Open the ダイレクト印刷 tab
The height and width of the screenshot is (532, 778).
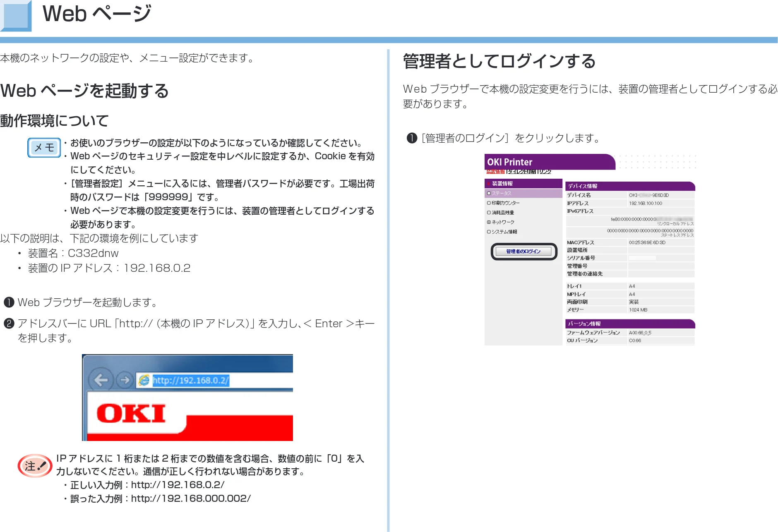(x=522, y=171)
